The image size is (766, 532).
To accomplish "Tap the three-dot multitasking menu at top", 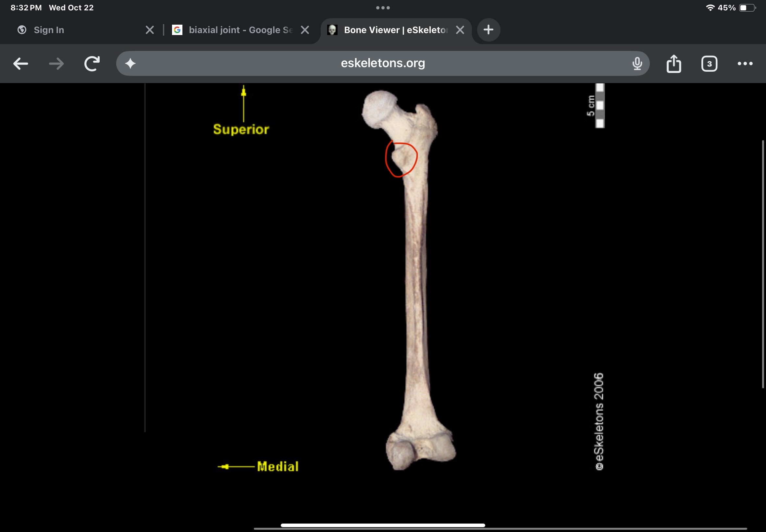I will (x=383, y=8).
